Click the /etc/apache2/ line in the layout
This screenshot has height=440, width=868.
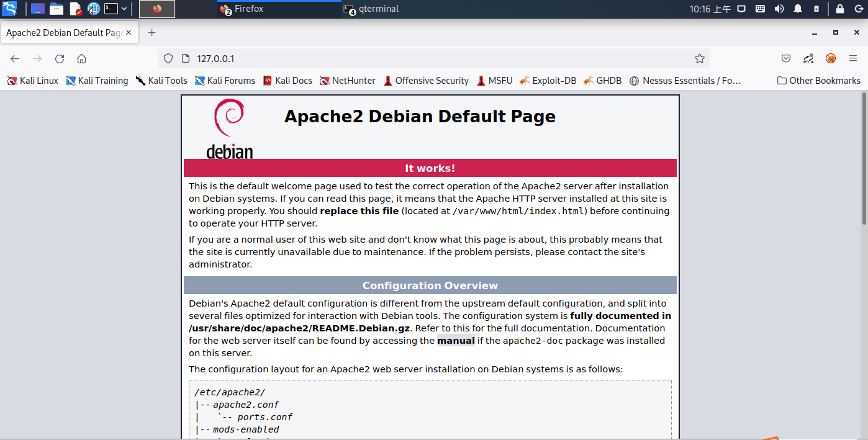click(230, 392)
